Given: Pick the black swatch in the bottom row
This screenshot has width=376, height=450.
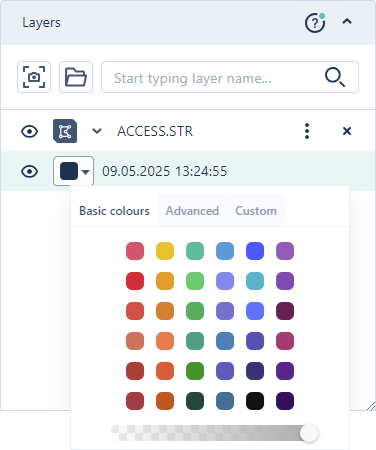Looking at the screenshot, I should click(255, 401).
